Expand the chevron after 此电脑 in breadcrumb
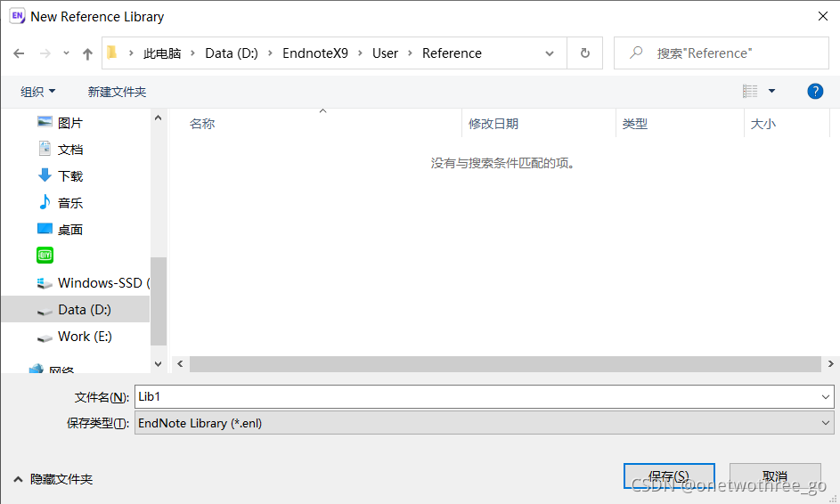Image resolution: width=840 pixels, height=504 pixels. [193, 53]
